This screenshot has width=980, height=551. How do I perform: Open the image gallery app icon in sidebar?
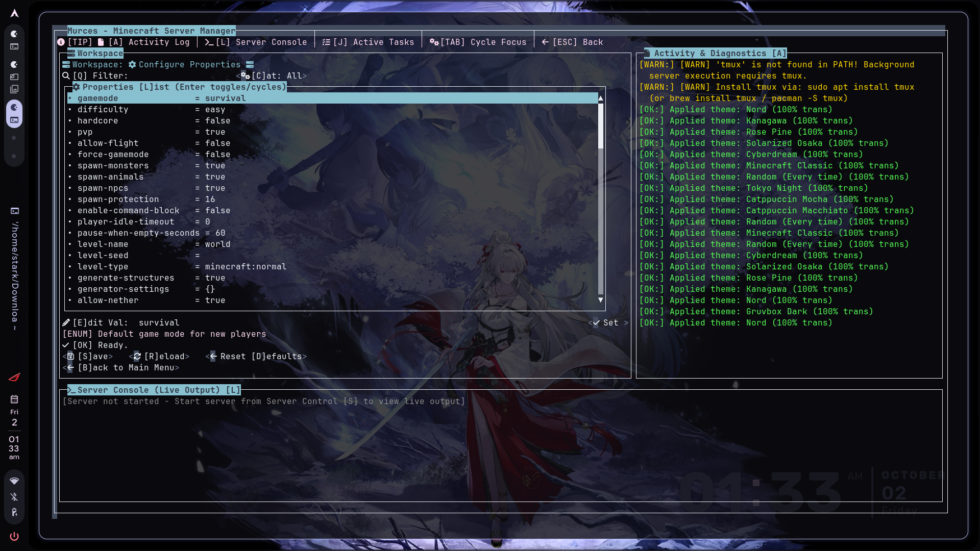click(x=14, y=89)
